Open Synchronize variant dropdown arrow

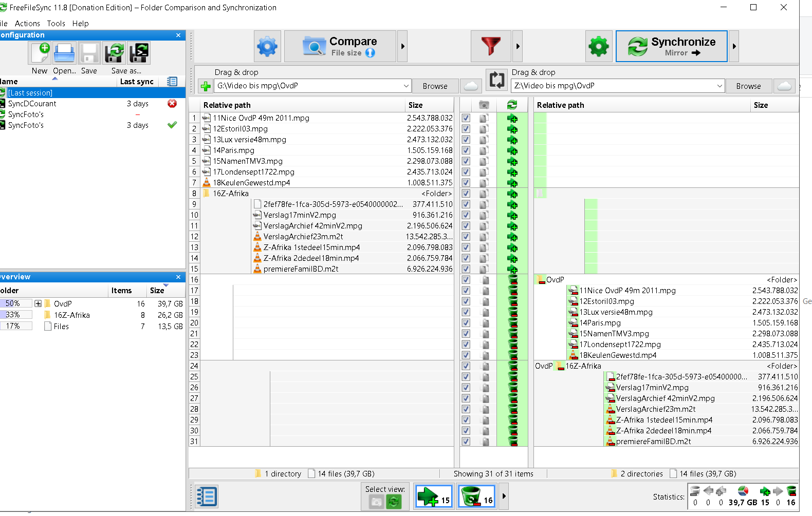[x=734, y=46]
